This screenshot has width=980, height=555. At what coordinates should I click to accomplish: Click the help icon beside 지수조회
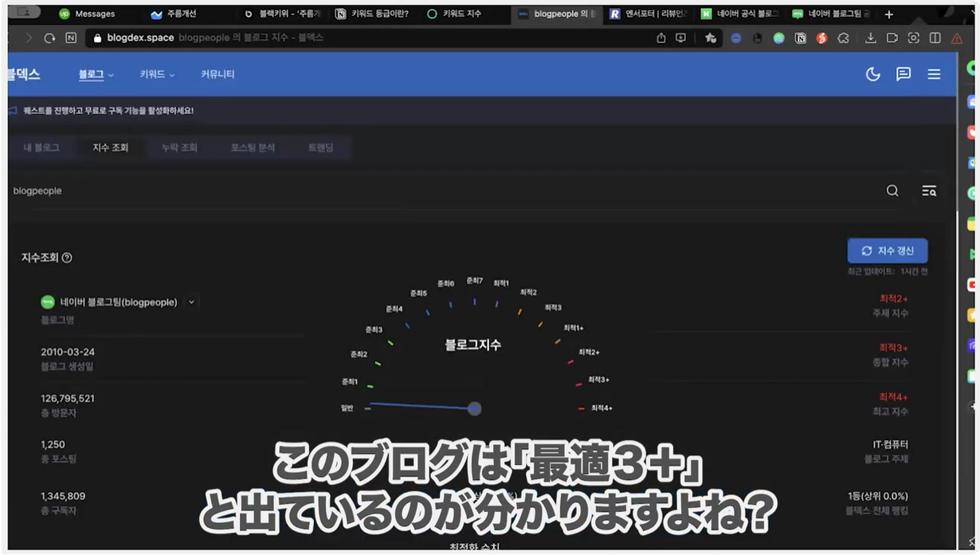click(x=67, y=258)
